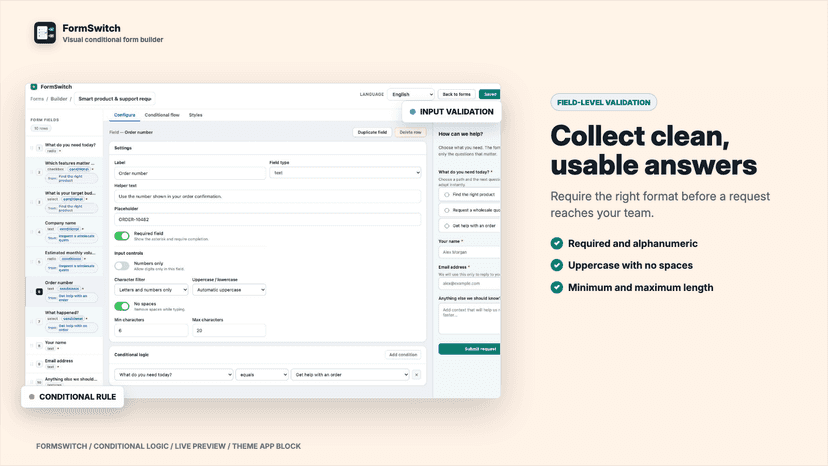This screenshot has height=466, width=828.
Task: Click the Email address field in the preview
Action: [469, 283]
